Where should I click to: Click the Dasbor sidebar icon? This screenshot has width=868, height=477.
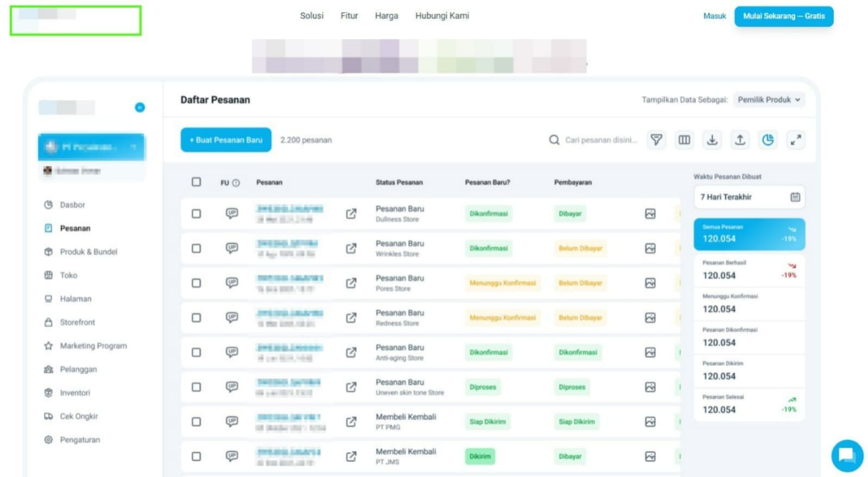(x=48, y=205)
